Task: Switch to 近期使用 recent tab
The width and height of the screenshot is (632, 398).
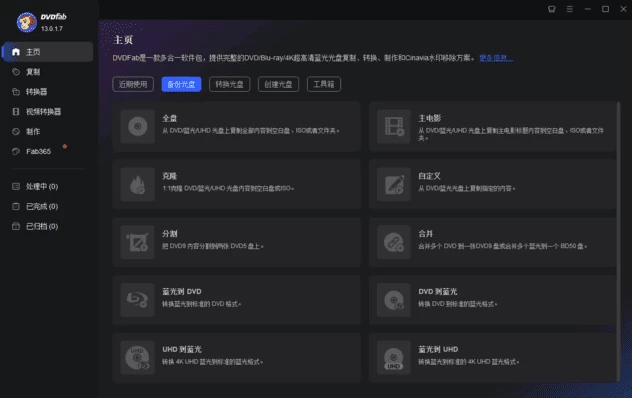Action: tap(133, 84)
